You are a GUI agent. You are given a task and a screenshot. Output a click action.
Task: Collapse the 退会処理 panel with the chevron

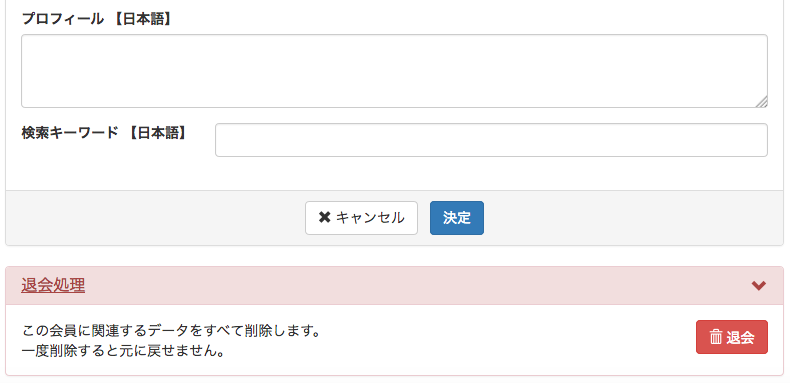point(759,286)
